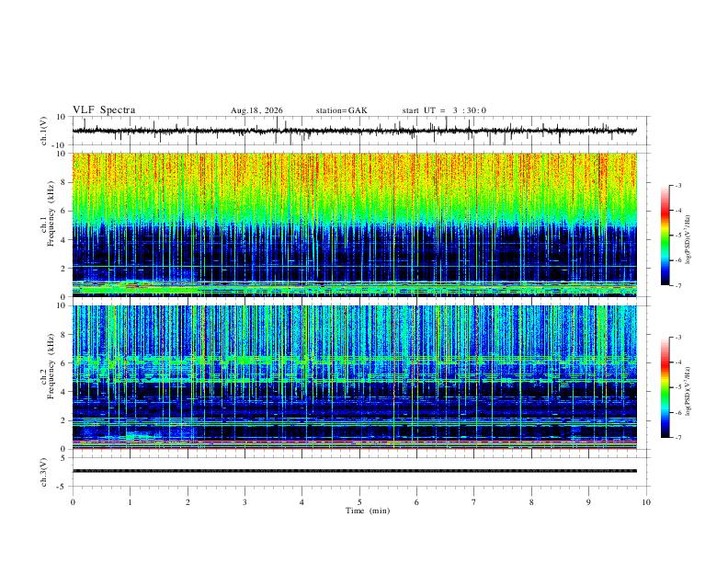
Task: Click the station=GAK label
Action: point(341,110)
